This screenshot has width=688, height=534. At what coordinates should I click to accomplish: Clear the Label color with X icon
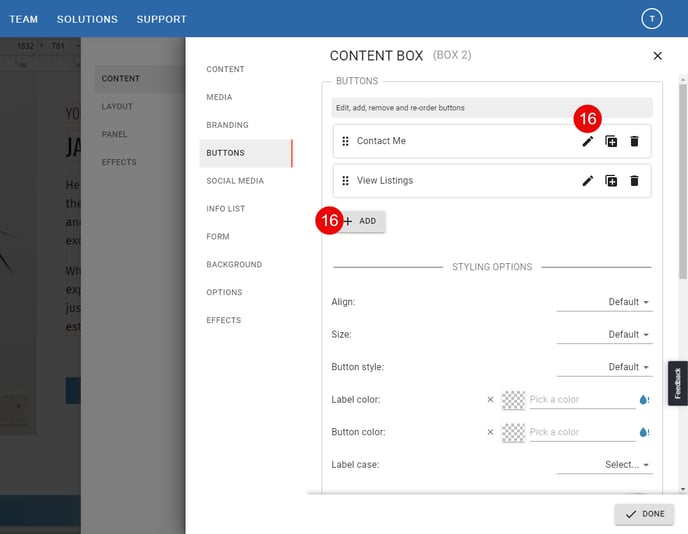click(x=490, y=399)
